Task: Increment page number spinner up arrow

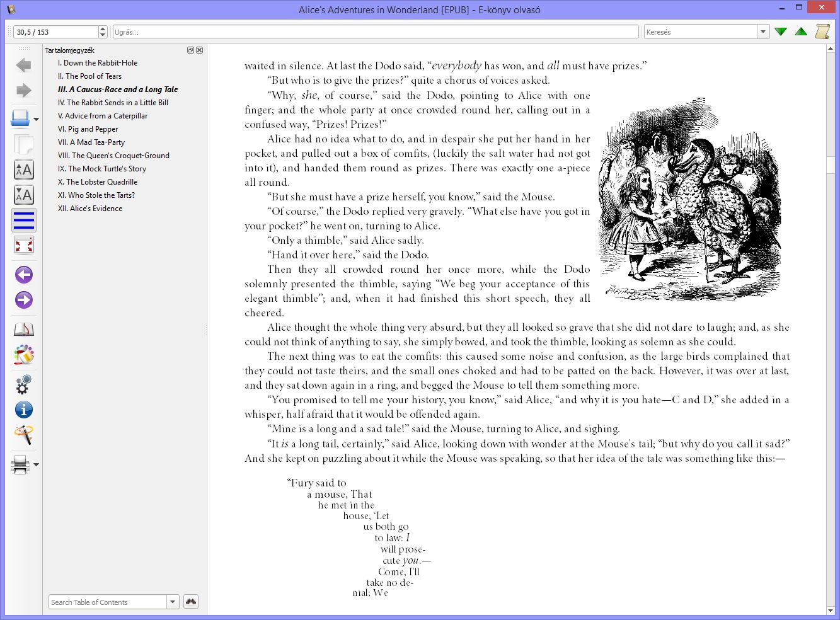Action: (103, 28)
